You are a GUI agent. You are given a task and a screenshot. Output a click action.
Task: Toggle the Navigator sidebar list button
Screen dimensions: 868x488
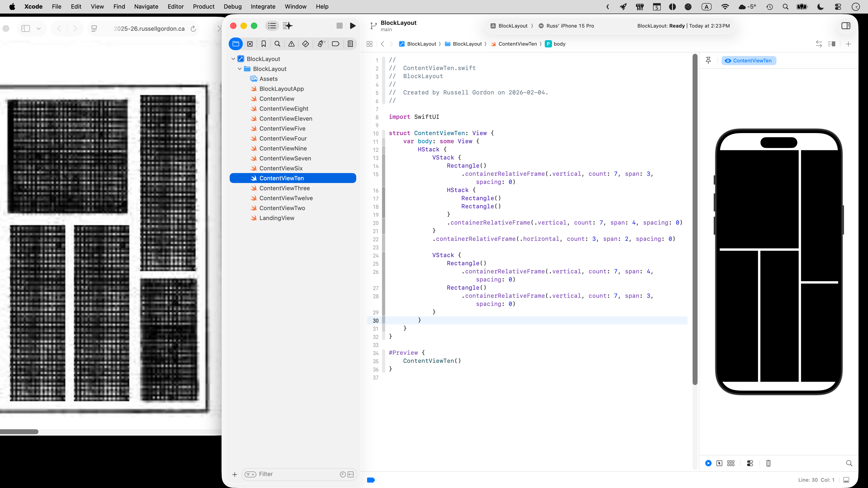coord(272,26)
